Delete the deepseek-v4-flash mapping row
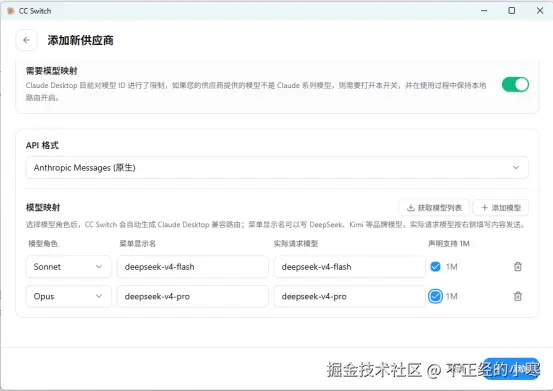The height and width of the screenshot is (391, 553). (x=517, y=267)
